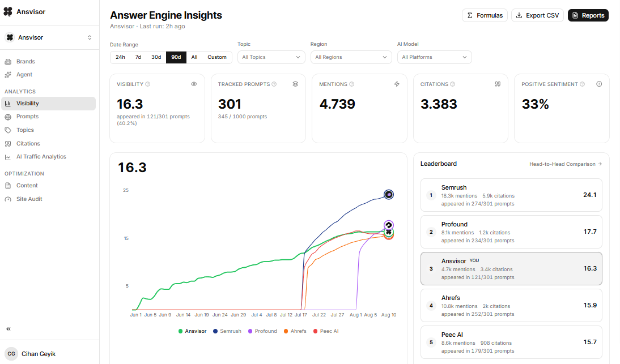Click the lightning icon on Mentions card

click(x=397, y=84)
